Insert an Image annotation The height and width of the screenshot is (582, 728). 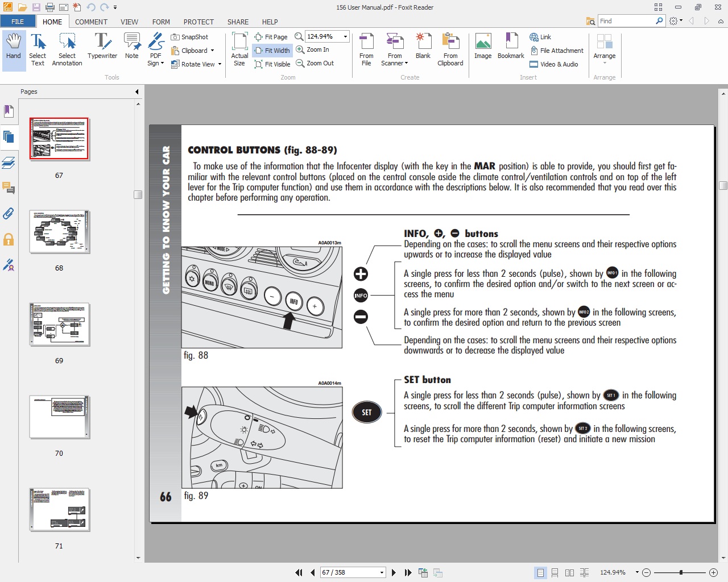pyautogui.click(x=483, y=47)
